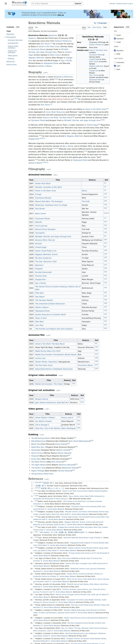Select Dark color mode

coord(115,69)
